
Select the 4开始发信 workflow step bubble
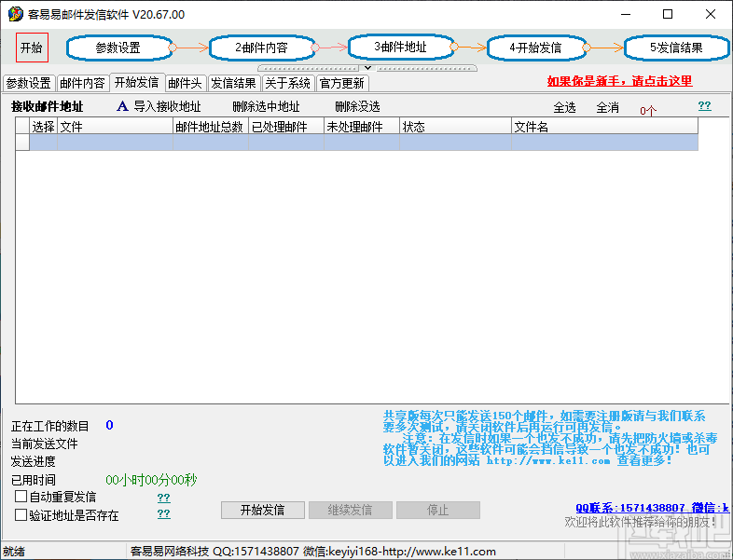tap(535, 48)
